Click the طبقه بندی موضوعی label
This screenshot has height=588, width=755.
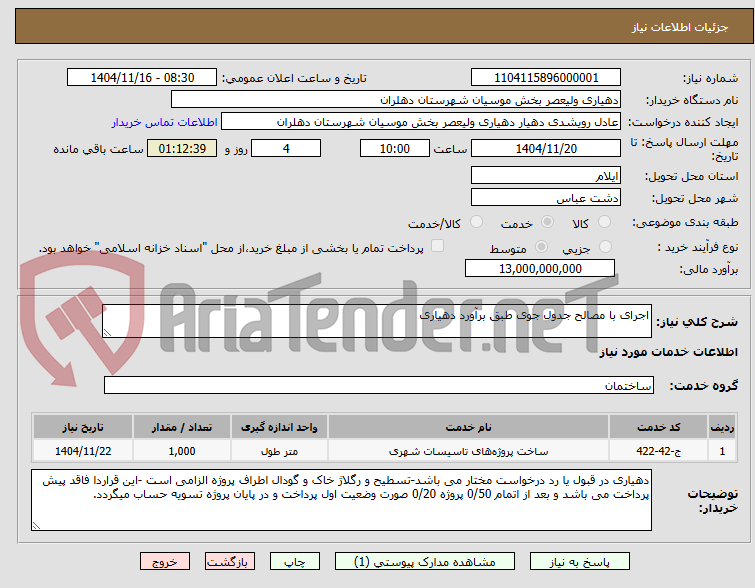pos(685,222)
